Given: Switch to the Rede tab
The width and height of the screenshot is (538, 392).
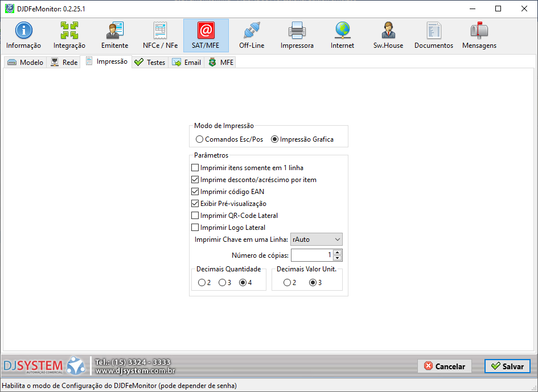Looking at the screenshot, I should coord(64,63).
